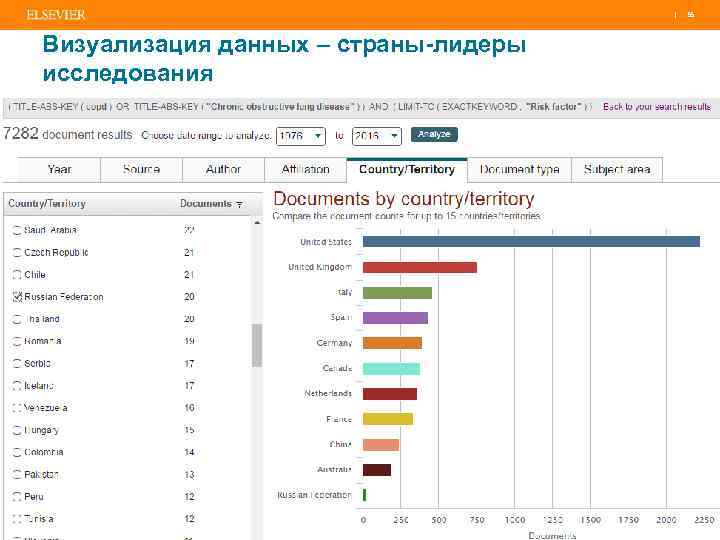Switch to the Subject area tab
The height and width of the screenshot is (540, 720).
pyautogui.click(x=617, y=169)
